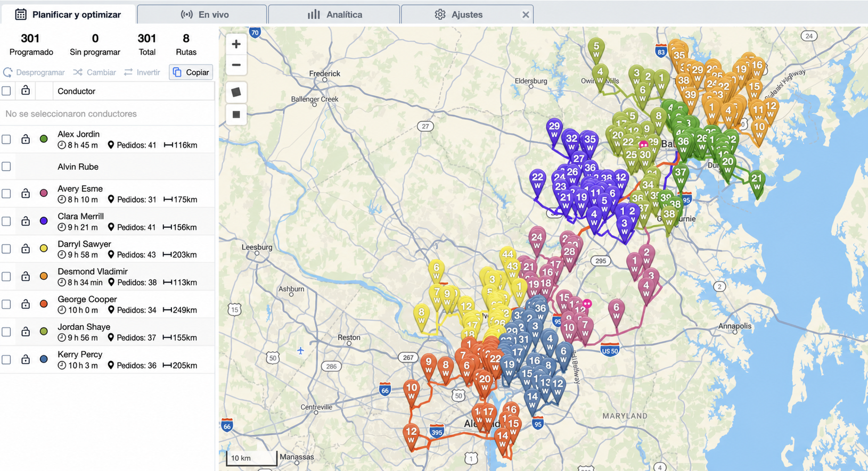Click pink map pin number 24
The height and width of the screenshot is (471, 868).
[537, 241]
